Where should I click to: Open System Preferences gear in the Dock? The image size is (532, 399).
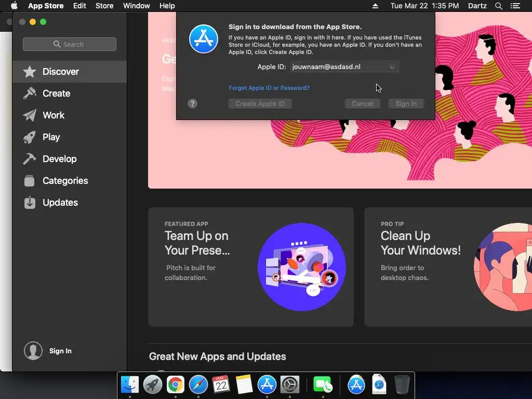tap(290, 385)
